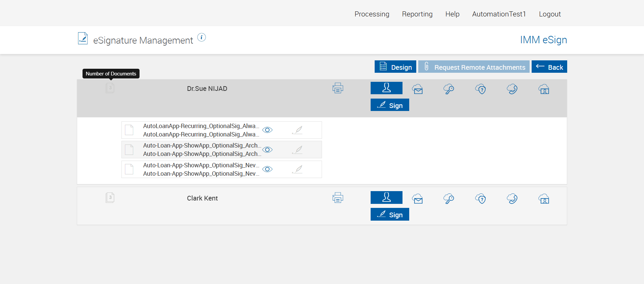
Task: Click Sign button for Clark Kent
Action: tap(390, 215)
